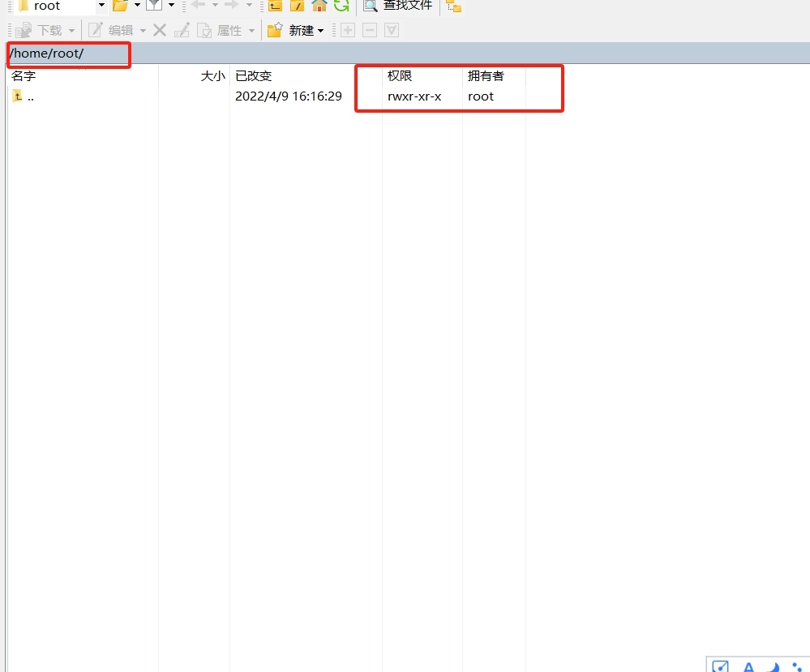810x672 pixels.
Task: Go to parent directory using toolbar icon
Action: click(x=276, y=6)
